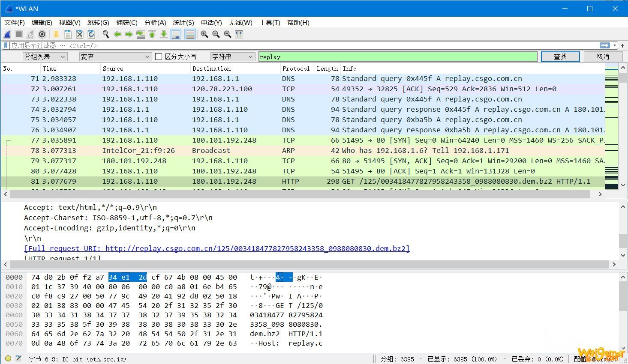
Task: Open the 字符串 search type dropdown
Action: tap(233, 57)
